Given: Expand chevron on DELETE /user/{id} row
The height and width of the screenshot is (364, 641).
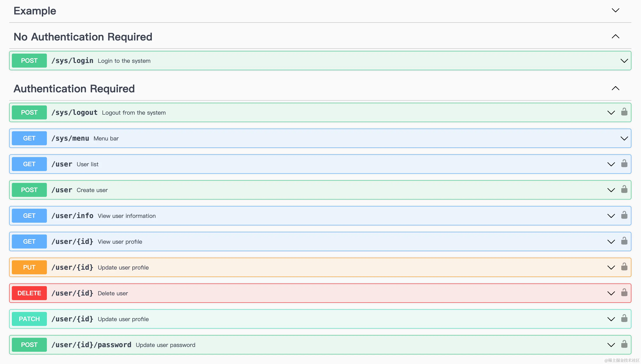Looking at the screenshot, I should (x=611, y=293).
